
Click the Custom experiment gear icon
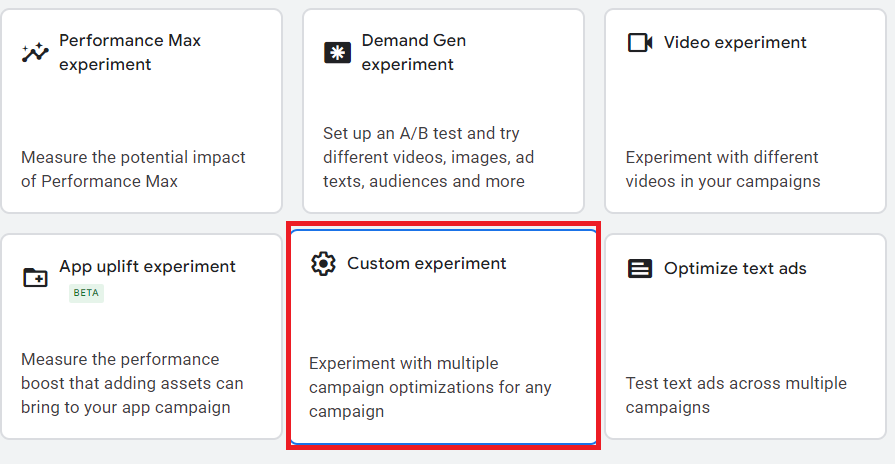point(323,264)
